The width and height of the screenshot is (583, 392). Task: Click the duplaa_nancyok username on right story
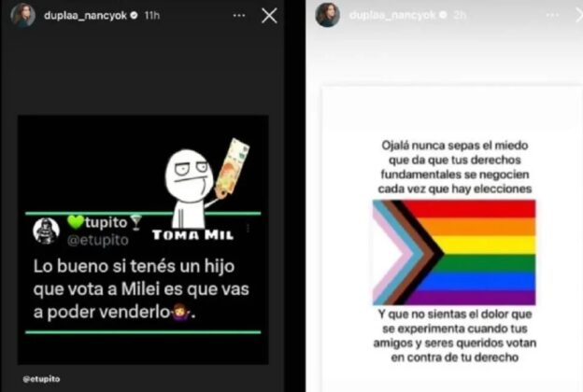392,15
